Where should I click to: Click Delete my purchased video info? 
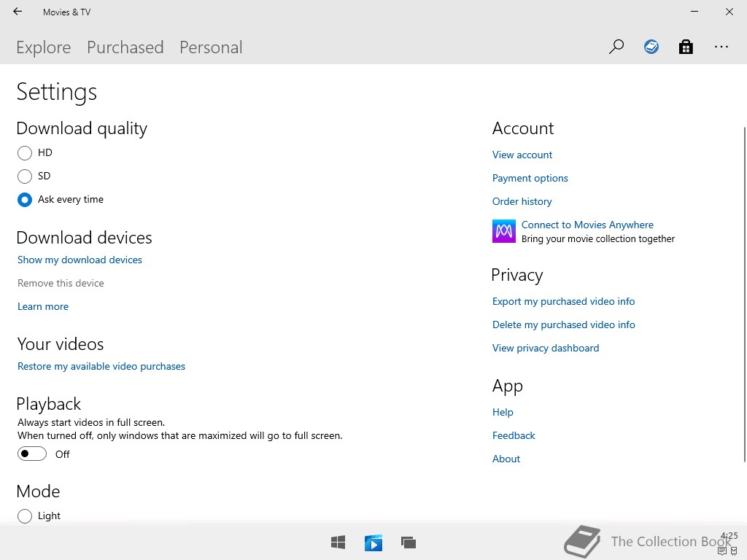coord(564,324)
